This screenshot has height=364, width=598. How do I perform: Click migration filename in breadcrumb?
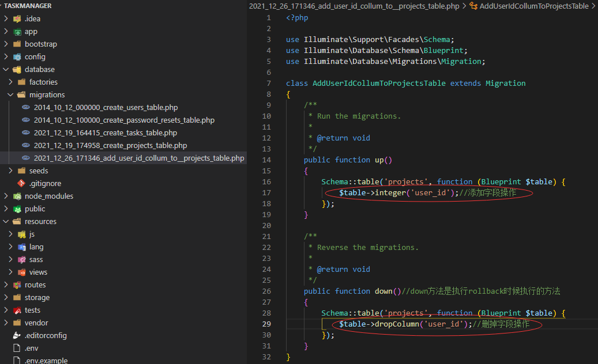[x=354, y=6]
